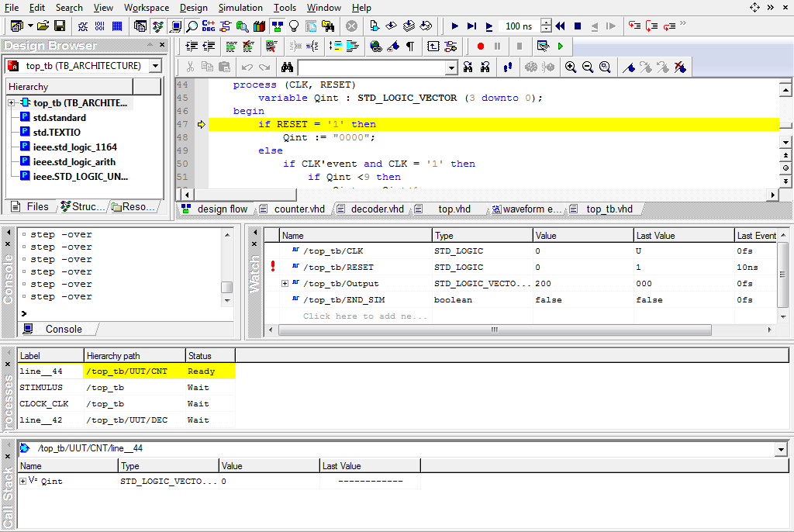Click the Open folder toolbar icon
This screenshot has height=532, width=794.
(43, 26)
